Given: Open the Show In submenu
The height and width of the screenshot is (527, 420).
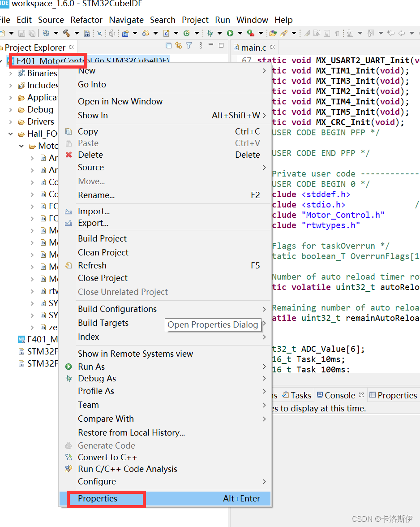Looking at the screenshot, I should 165,115.
